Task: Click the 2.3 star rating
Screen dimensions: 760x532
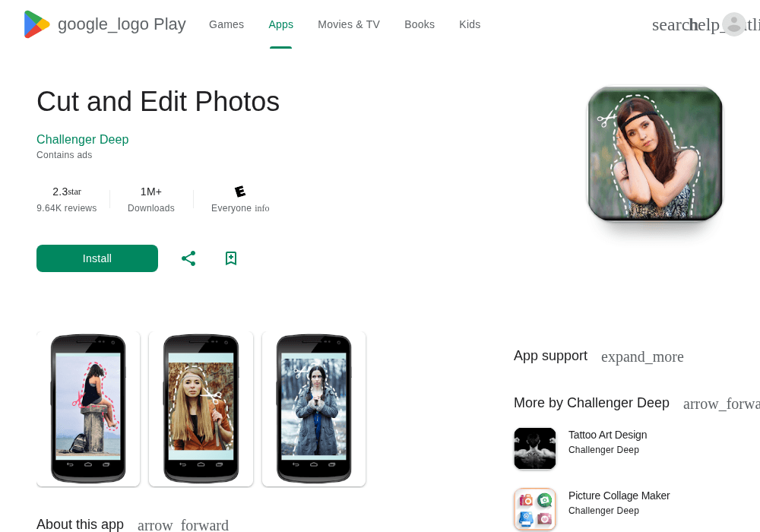Action: pos(67,192)
